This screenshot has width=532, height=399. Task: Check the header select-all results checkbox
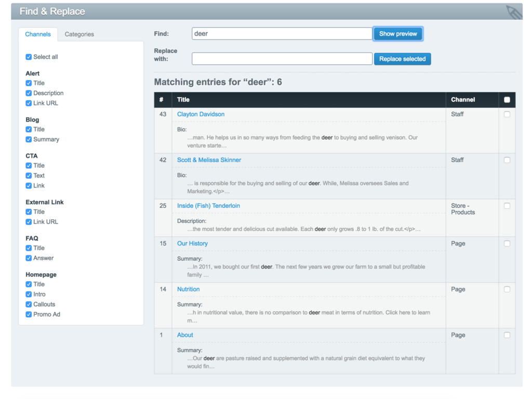click(x=507, y=100)
